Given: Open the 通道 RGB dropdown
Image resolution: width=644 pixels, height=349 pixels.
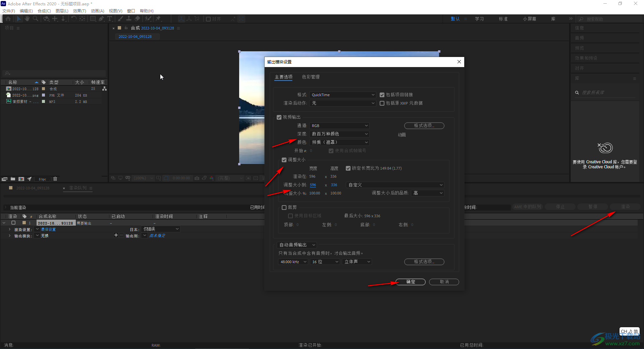Looking at the screenshot, I should click(x=339, y=126).
